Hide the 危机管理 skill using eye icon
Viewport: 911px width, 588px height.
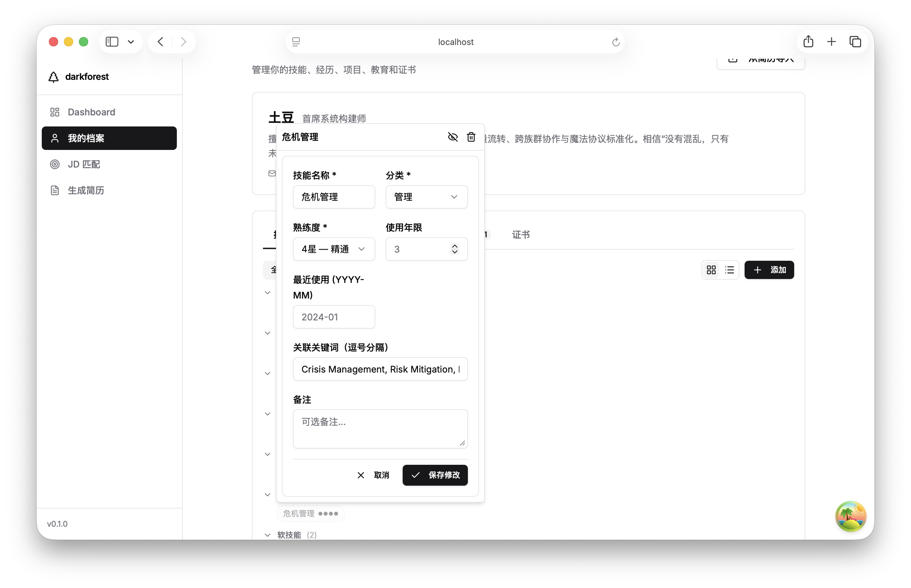[x=453, y=137]
